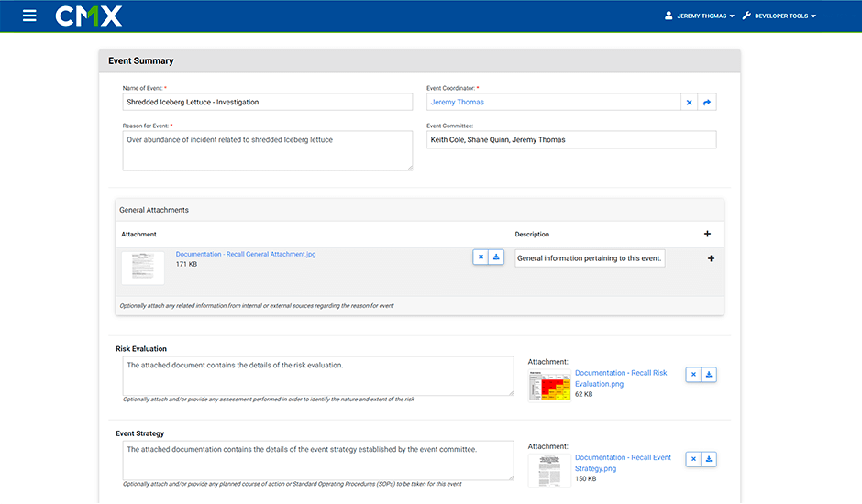Click the Risk Evaluation text area

pyautogui.click(x=318, y=376)
